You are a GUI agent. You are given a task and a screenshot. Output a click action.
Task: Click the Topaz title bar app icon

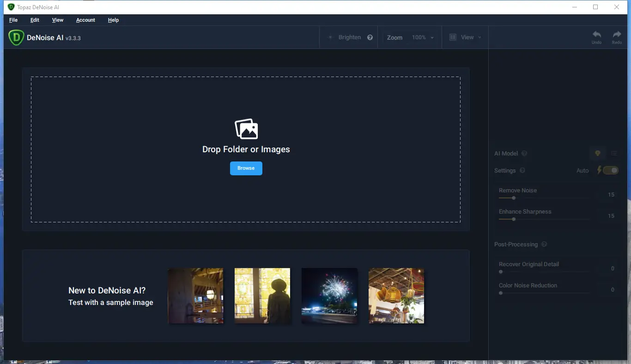(12, 7)
